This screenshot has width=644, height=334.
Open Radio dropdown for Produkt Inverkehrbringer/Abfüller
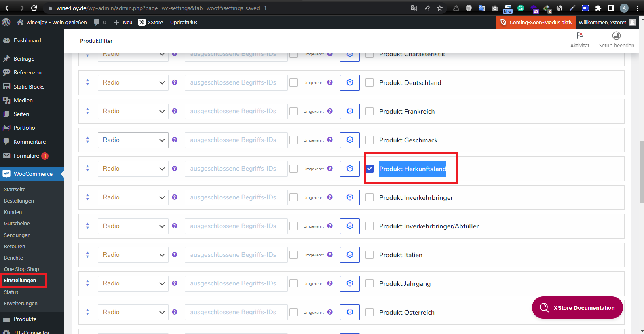click(x=133, y=226)
